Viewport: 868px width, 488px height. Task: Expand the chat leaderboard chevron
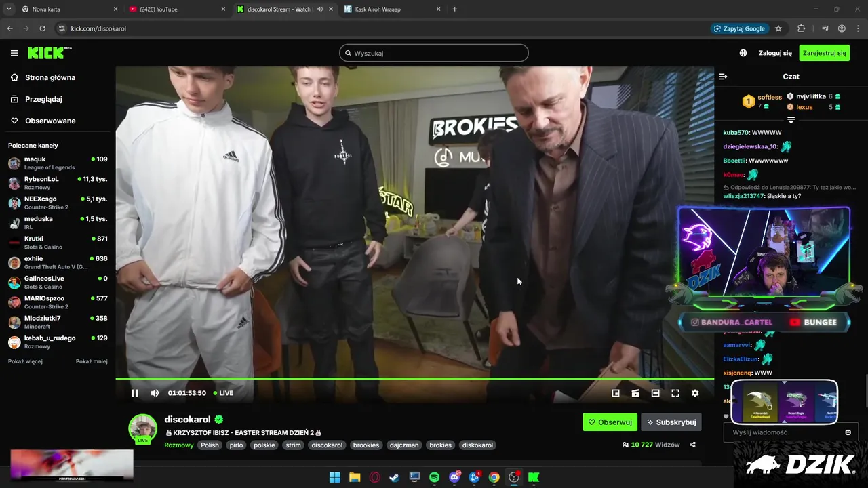[x=791, y=120]
